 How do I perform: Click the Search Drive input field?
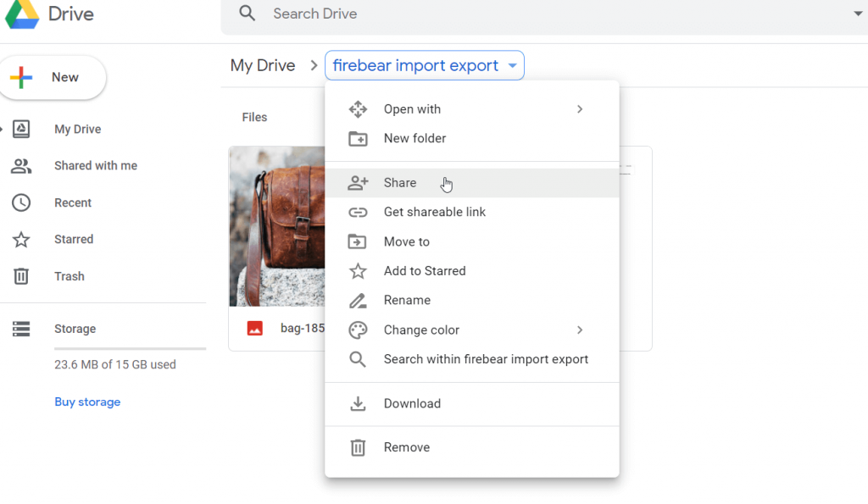click(545, 14)
